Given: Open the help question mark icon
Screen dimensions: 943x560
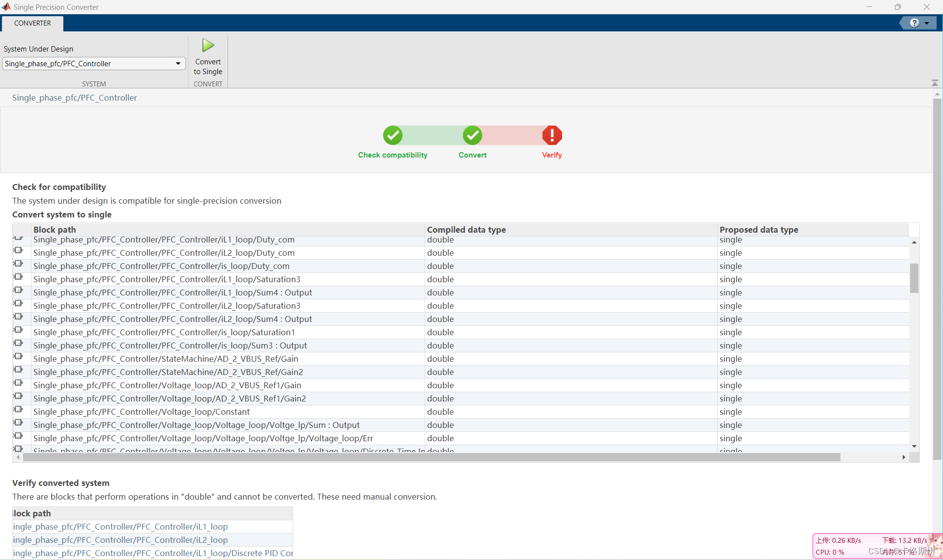Looking at the screenshot, I should pyautogui.click(x=914, y=23).
